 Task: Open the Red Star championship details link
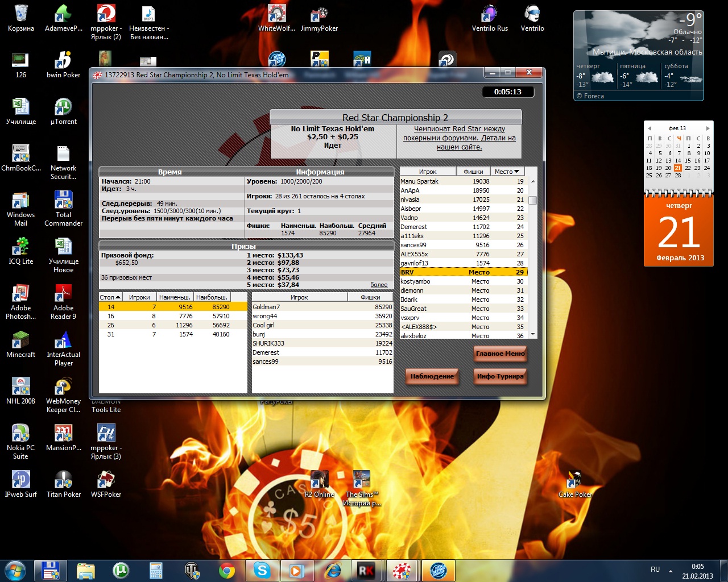pyautogui.click(x=459, y=138)
